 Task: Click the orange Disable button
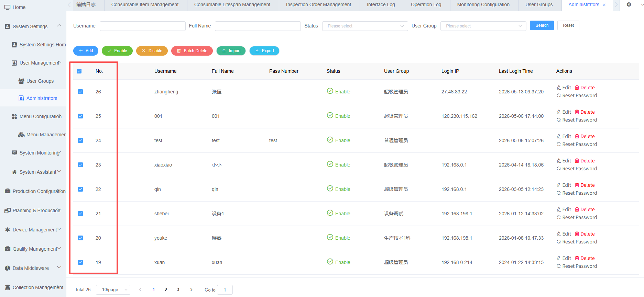pyautogui.click(x=152, y=51)
